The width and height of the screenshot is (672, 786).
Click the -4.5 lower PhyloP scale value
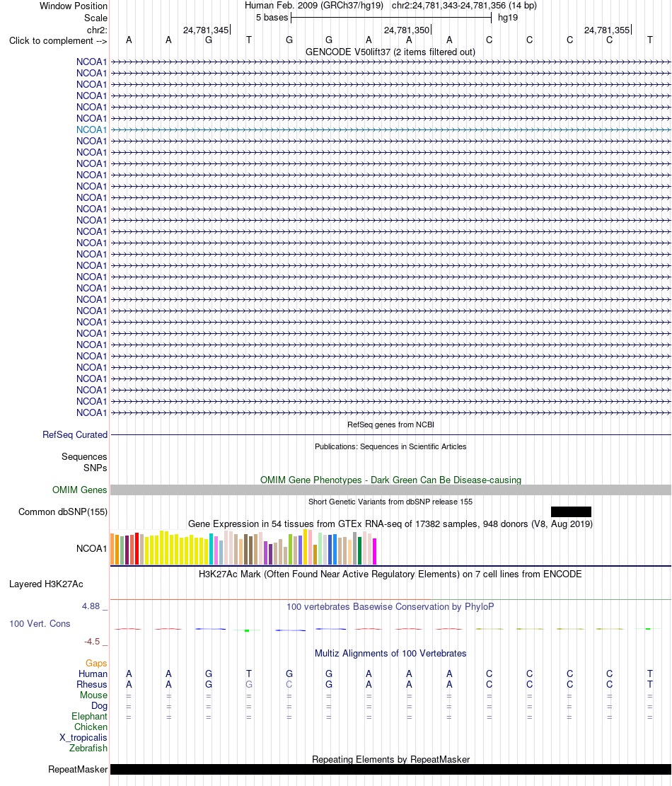coord(92,642)
